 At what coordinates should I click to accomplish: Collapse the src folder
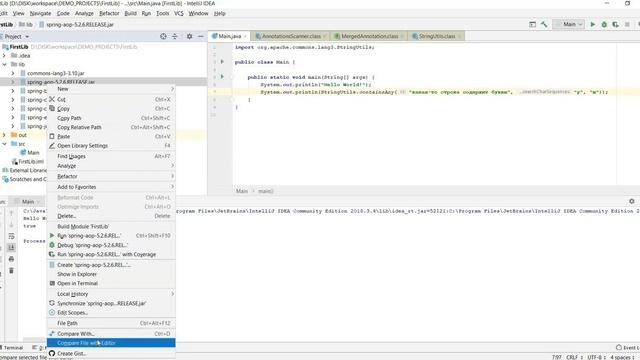[x=4, y=144]
